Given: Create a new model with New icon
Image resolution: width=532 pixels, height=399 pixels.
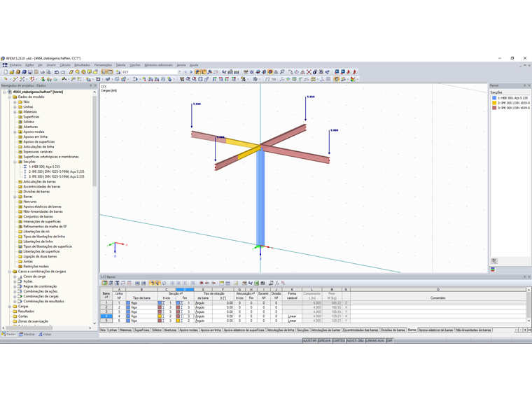Looking at the screenshot, I should pyautogui.click(x=6, y=72).
